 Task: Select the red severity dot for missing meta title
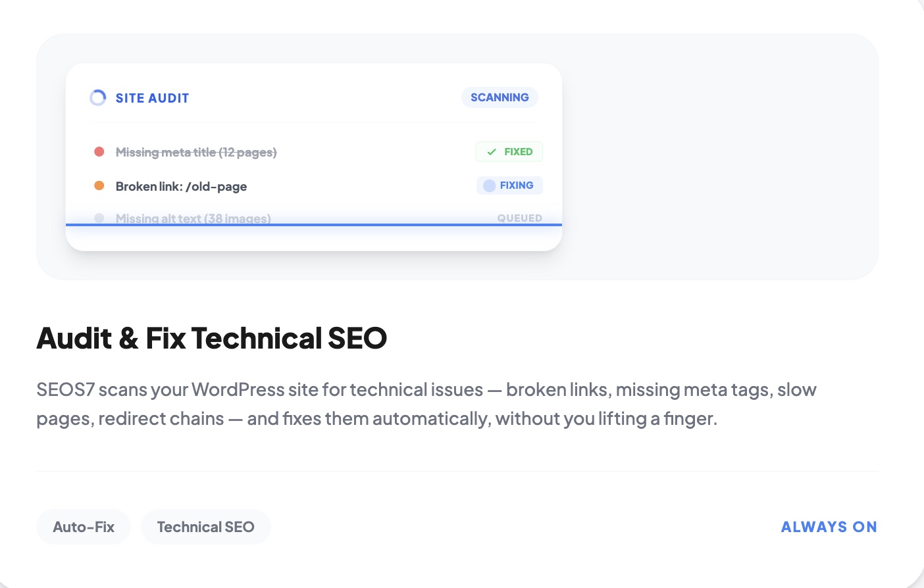coord(99,151)
